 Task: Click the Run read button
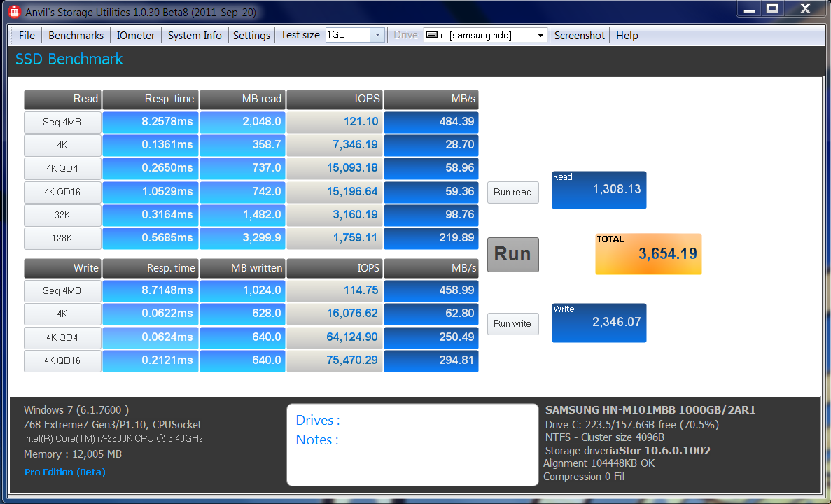(512, 192)
